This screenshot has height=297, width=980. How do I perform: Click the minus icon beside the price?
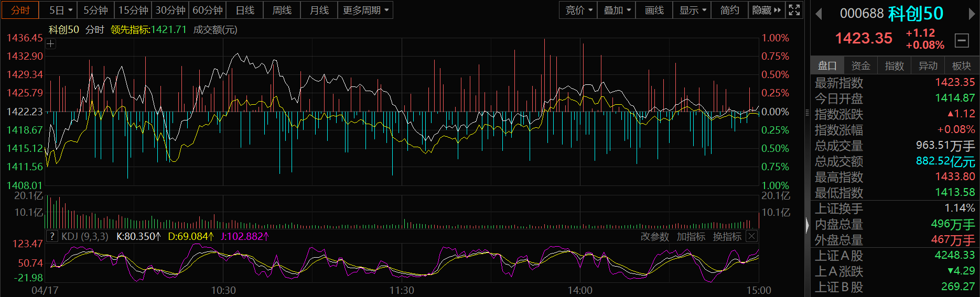(x=962, y=40)
